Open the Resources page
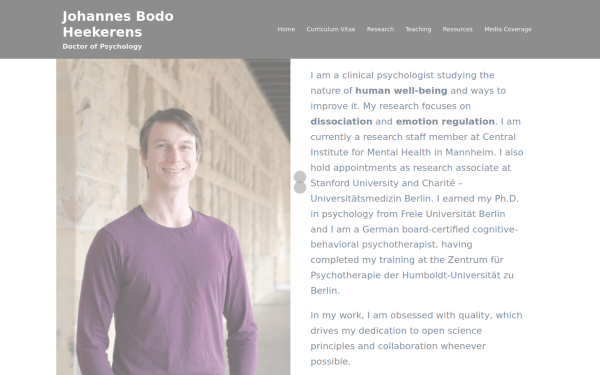Screen dimensions: 600x375 point(457,29)
